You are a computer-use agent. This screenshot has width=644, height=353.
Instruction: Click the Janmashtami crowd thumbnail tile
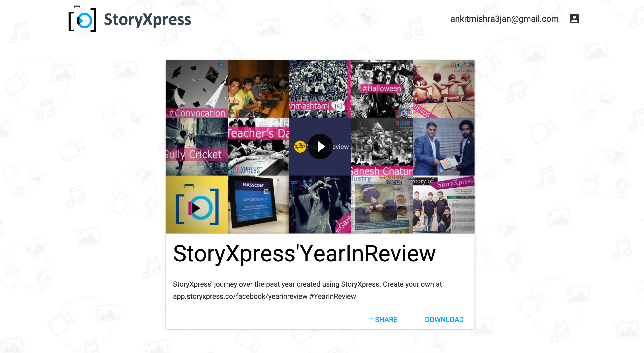click(x=320, y=89)
